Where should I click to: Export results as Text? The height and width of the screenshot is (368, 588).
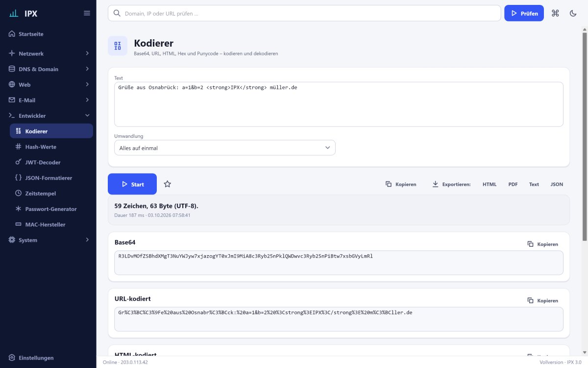point(534,184)
